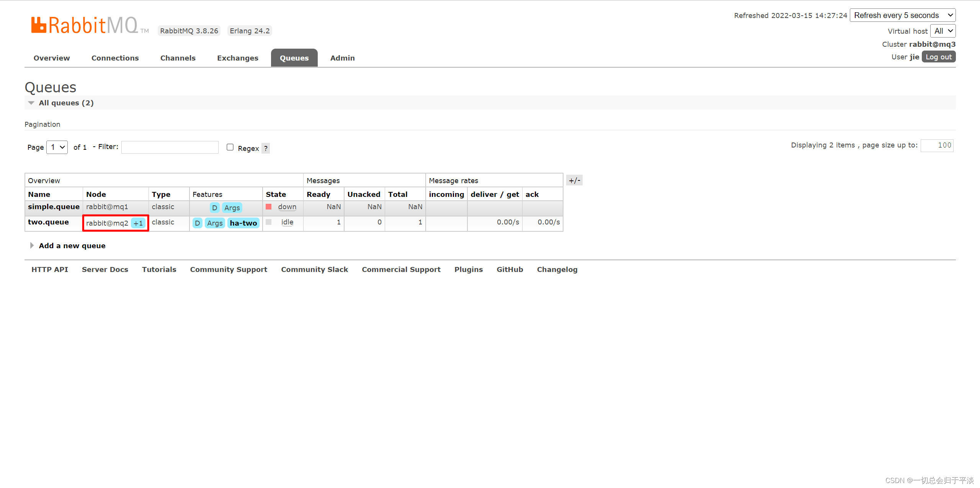Click the D durable badge for simple.queue
This screenshot has height=488, width=980.
pos(214,208)
